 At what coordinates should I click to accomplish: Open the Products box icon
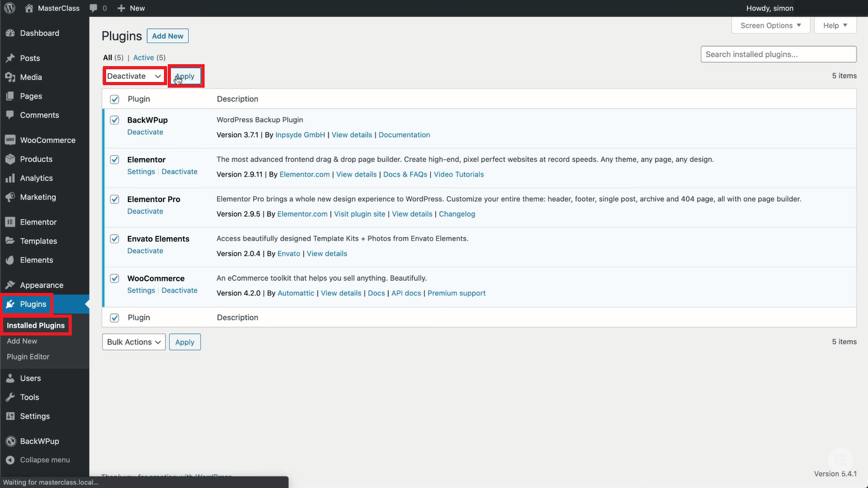point(10,159)
